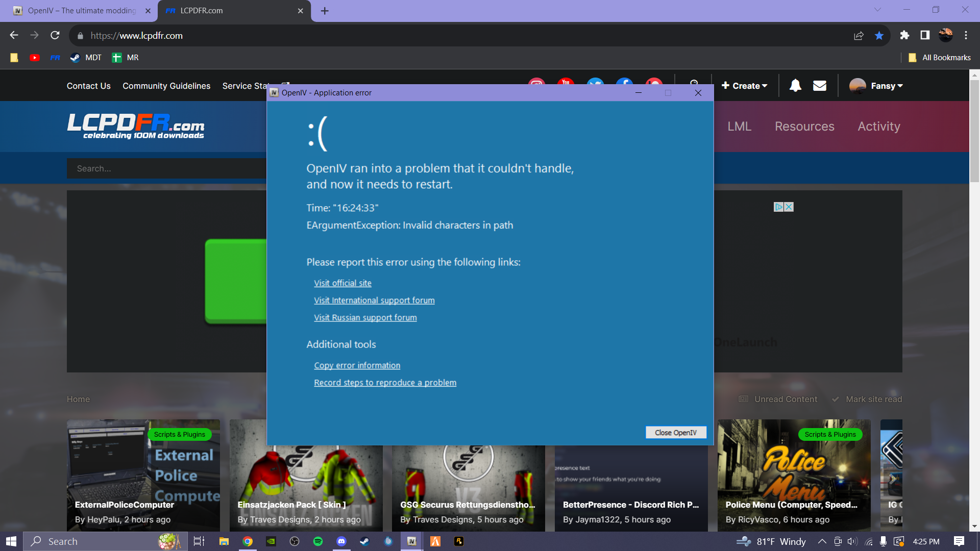Open Discord from the taskbar
Viewport: 980px width, 551px height.
(x=341, y=541)
